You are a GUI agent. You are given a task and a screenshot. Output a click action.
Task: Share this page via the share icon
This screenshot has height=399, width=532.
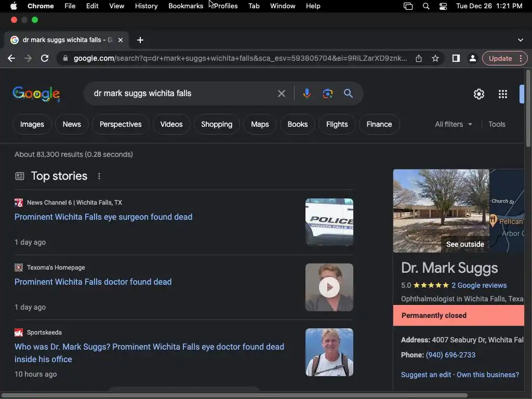click(x=419, y=58)
